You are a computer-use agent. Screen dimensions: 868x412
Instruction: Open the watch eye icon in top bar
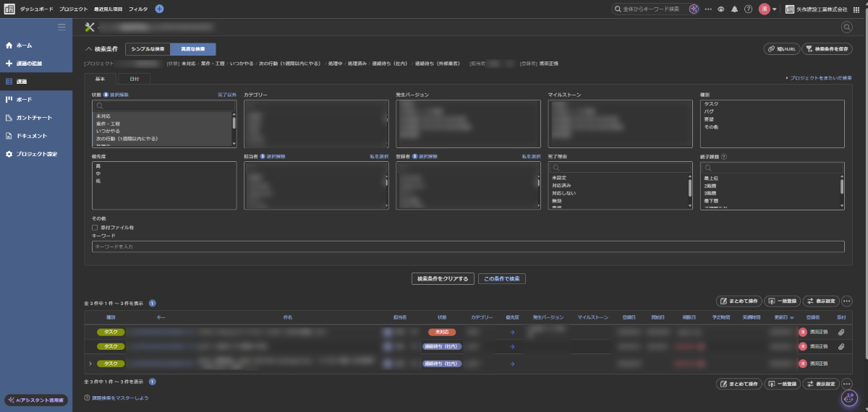coord(720,9)
